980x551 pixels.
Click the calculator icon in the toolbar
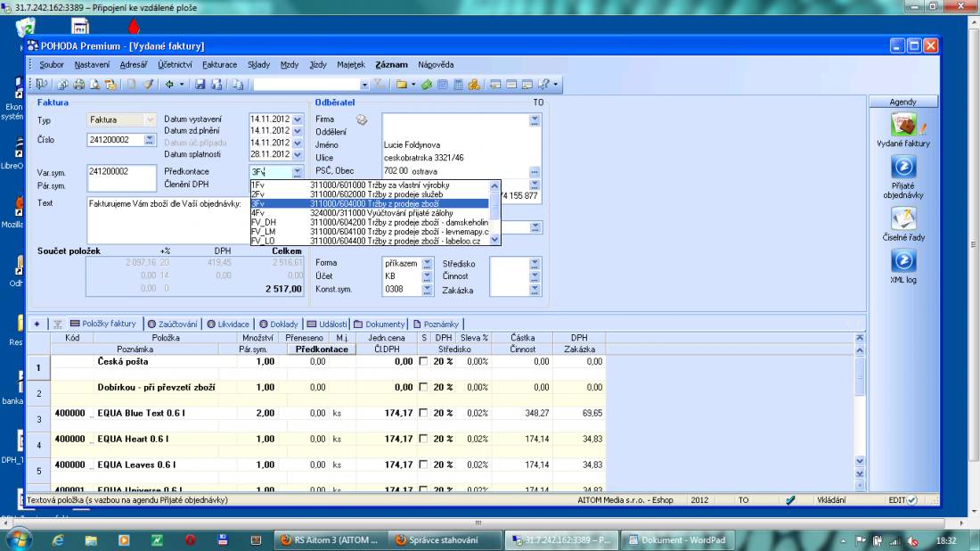pyautogui.click(x=458, y=85)
